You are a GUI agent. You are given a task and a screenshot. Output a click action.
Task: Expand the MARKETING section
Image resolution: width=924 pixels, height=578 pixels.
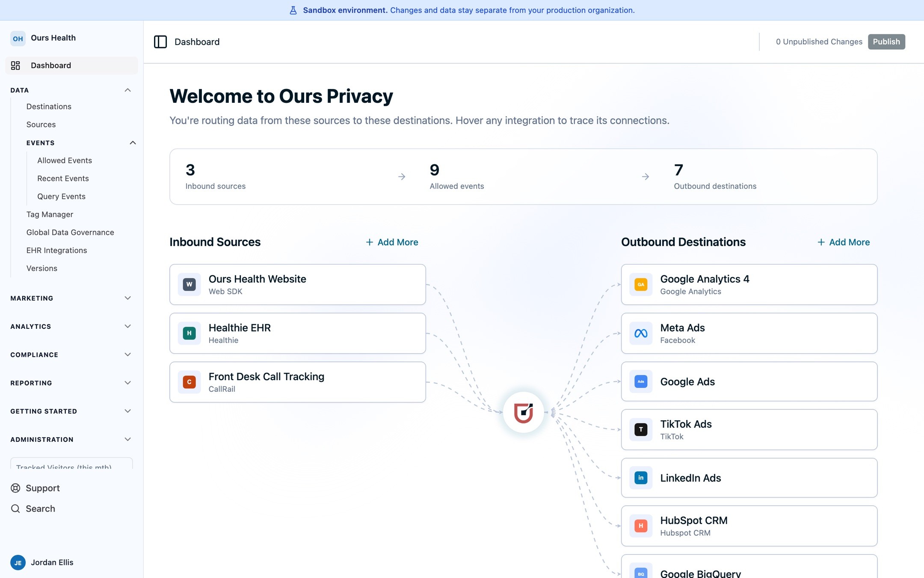(x=71, y=298)
